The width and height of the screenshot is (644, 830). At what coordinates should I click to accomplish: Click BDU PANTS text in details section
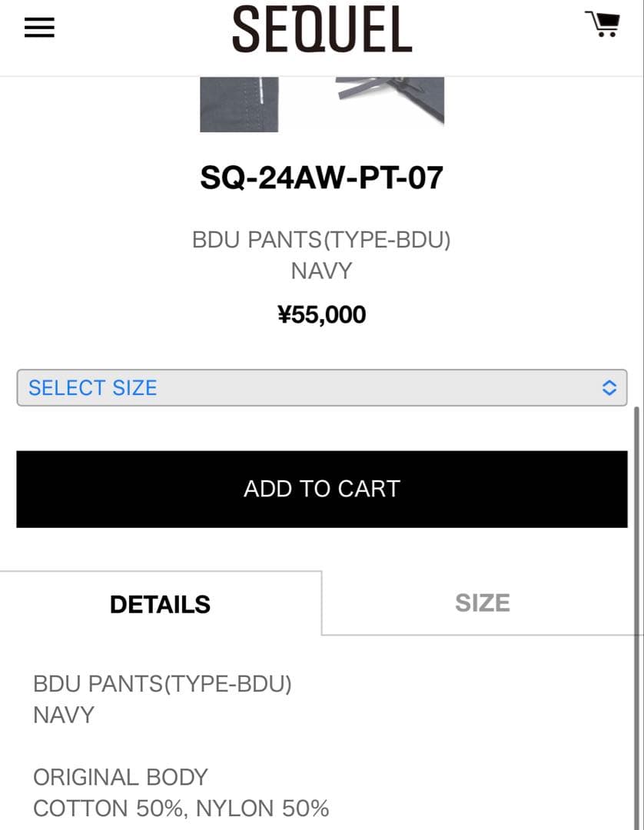click(x=162, y=684)
